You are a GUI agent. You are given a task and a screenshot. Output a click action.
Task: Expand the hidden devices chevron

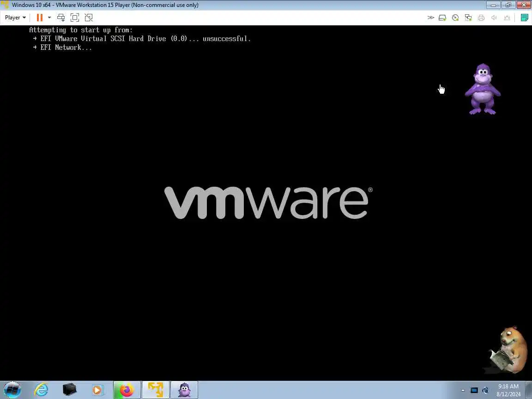[430, 18]
